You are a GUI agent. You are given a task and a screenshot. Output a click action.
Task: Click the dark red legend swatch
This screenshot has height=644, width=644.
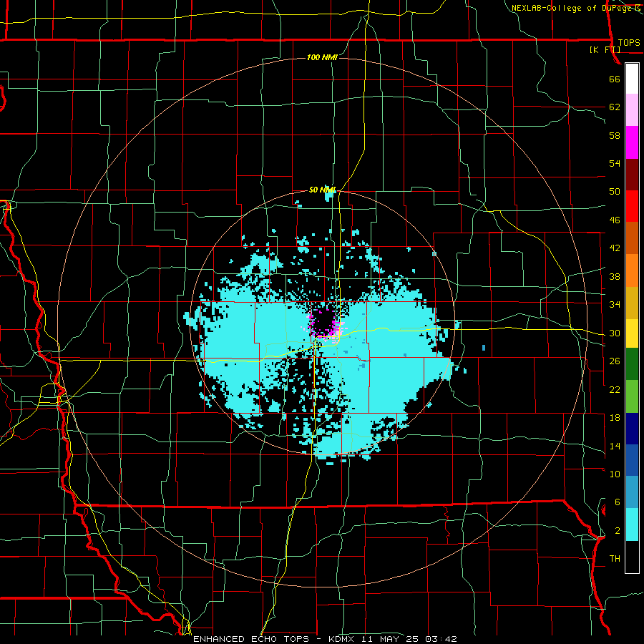(x=632, y=175)
